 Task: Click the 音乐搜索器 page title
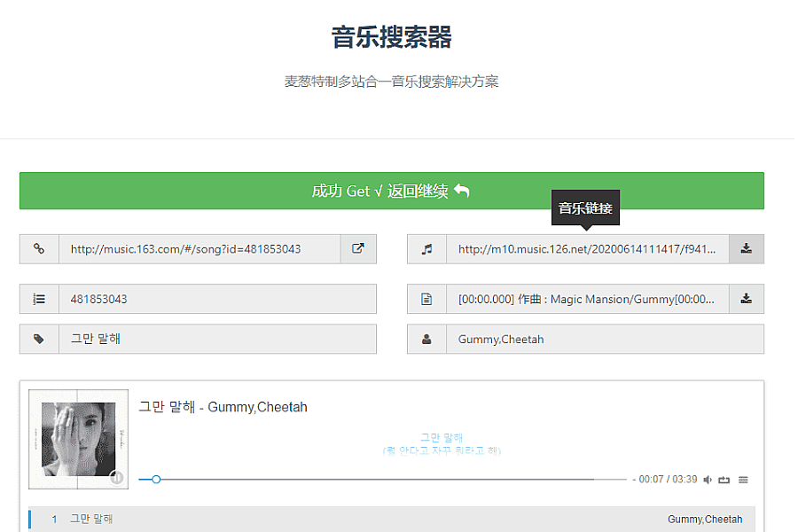pos(391,37)
